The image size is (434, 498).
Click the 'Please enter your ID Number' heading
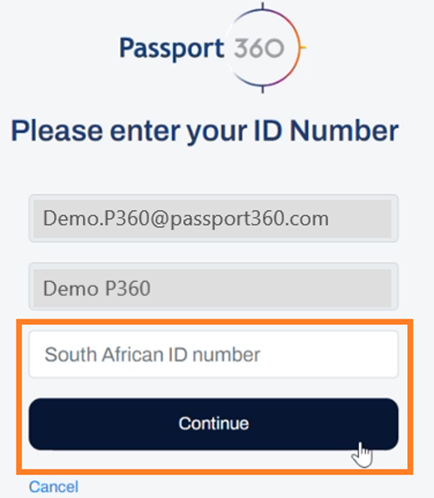tap(205, 131)
